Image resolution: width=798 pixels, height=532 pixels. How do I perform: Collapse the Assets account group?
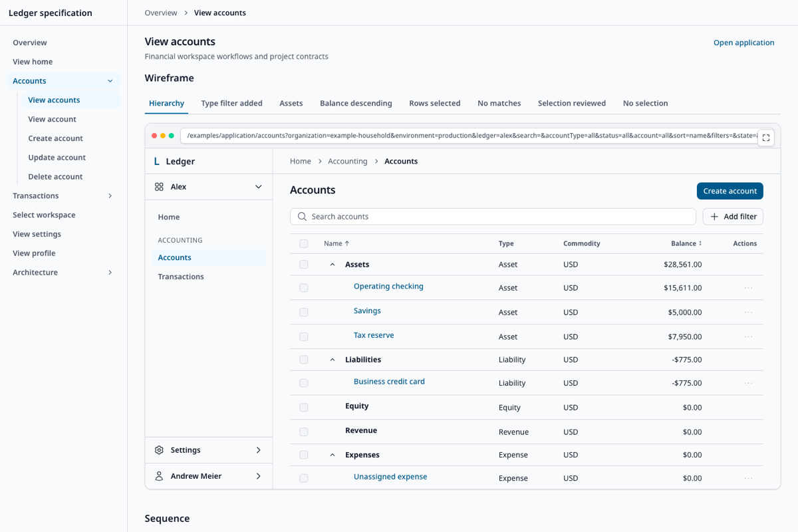(332, 265)
